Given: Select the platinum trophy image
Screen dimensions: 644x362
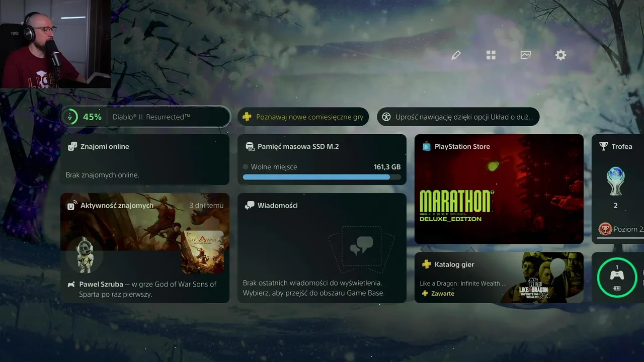Looking at the screenshot, I should click(615, 181).
